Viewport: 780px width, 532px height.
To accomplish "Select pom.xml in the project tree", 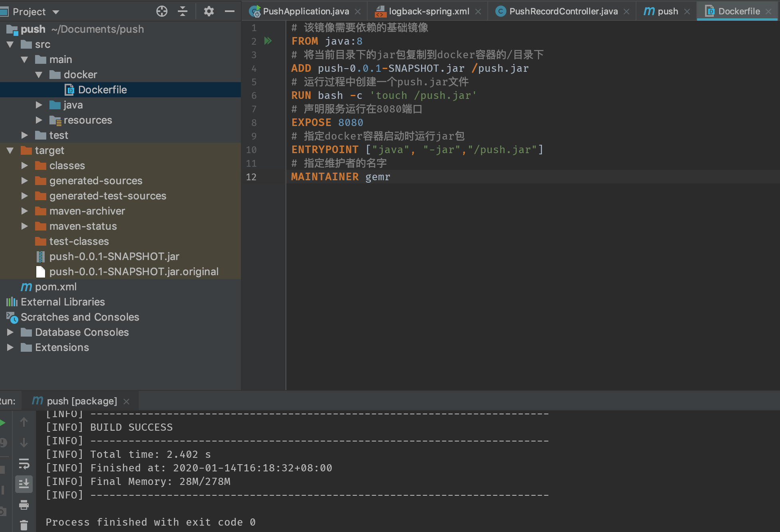I will 55,287.
